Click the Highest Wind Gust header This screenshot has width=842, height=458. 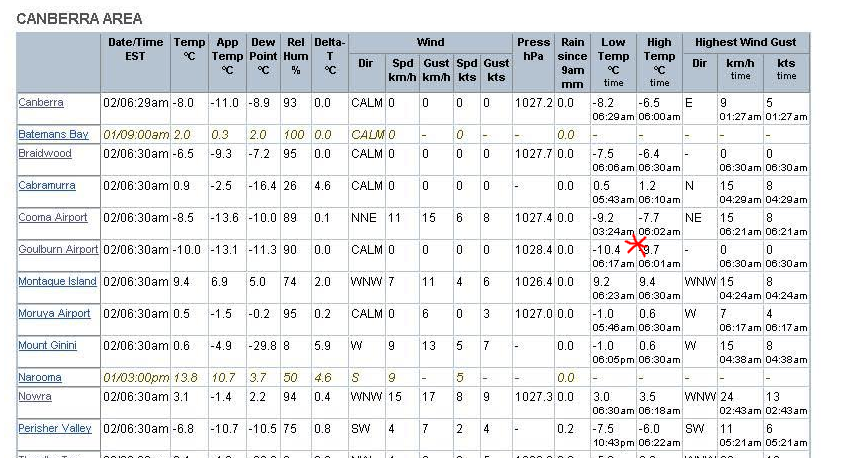[x=745, y=42]
